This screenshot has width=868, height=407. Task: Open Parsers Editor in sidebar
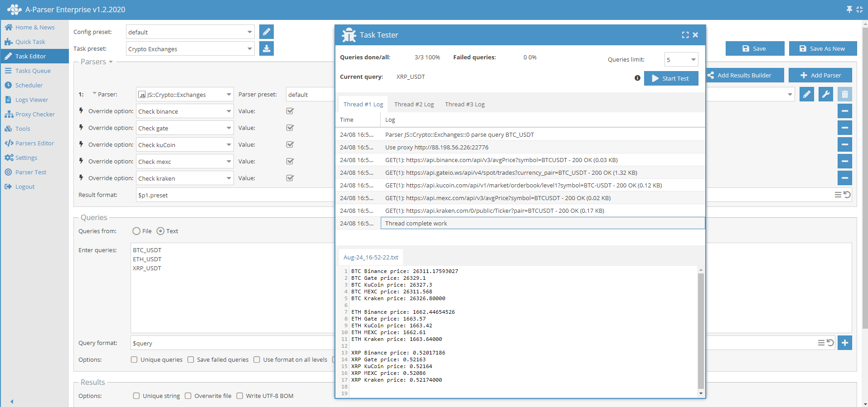pyautogui.click(x=34, y=143)
